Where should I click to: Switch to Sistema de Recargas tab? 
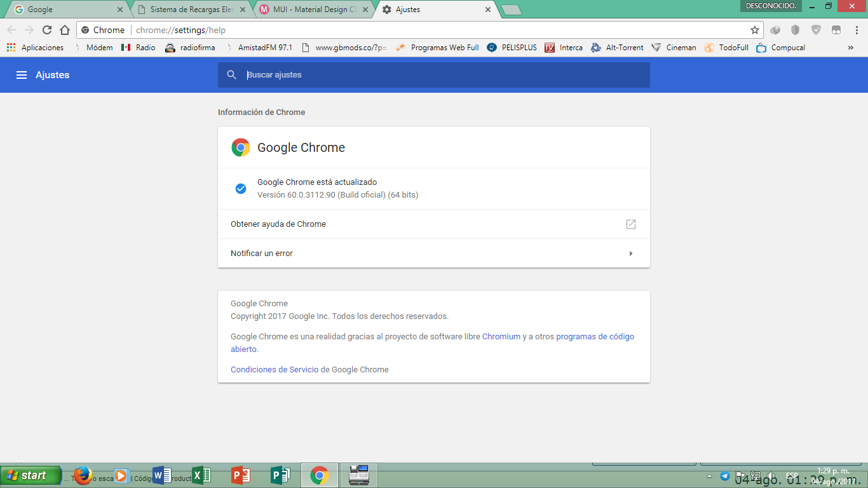tap(191, 10)
